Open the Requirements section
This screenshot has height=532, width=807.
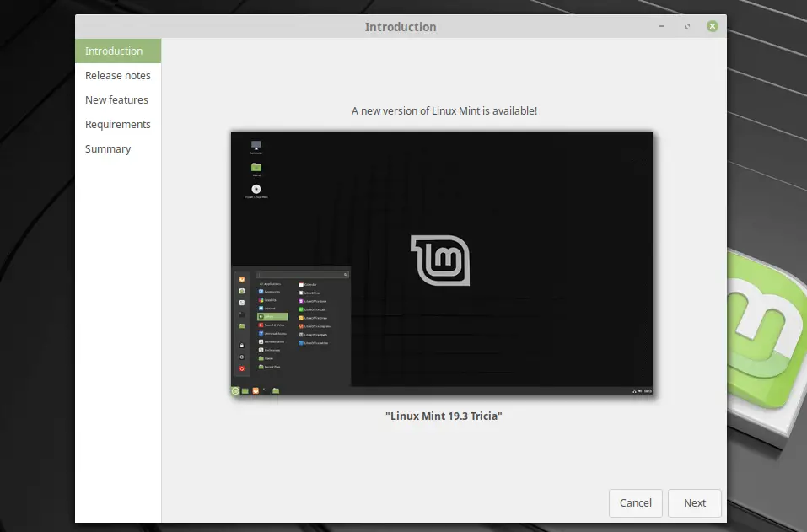coord(118,125)
